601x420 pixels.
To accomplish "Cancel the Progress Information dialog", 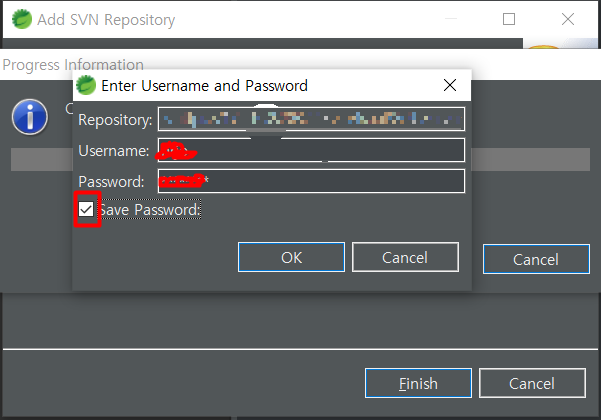I will pyautogui.click(x=536, y=259).
